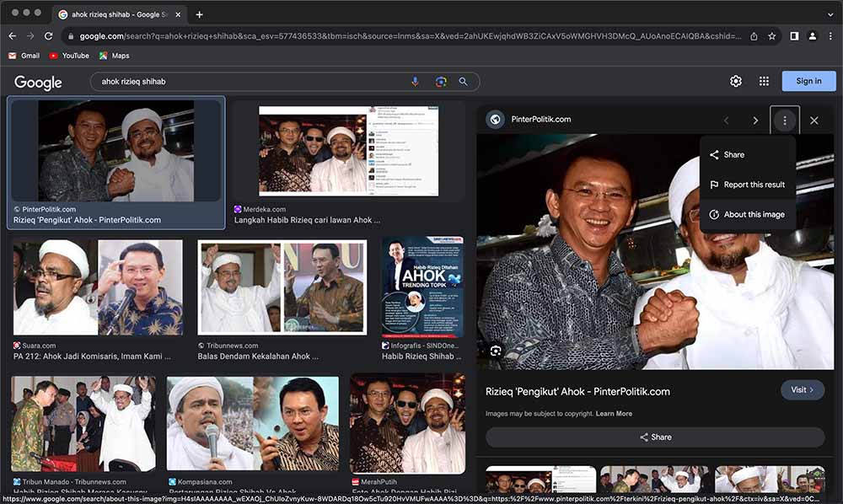Click the Lens icon on preview image
The width and height of the screenshot is (843, 504).
(496, 351)
